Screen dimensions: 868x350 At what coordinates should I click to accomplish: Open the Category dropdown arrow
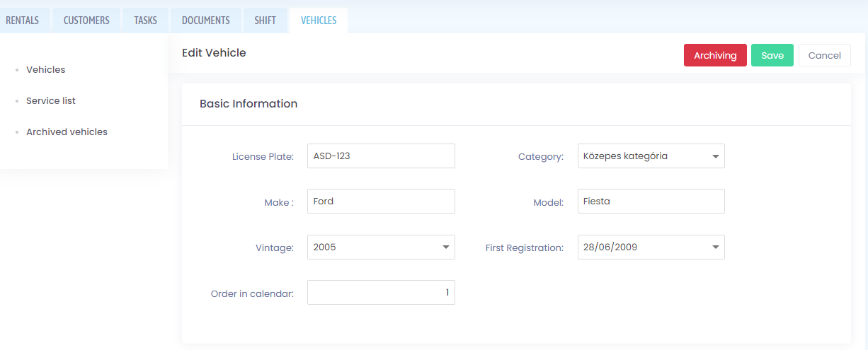(715, 156)
